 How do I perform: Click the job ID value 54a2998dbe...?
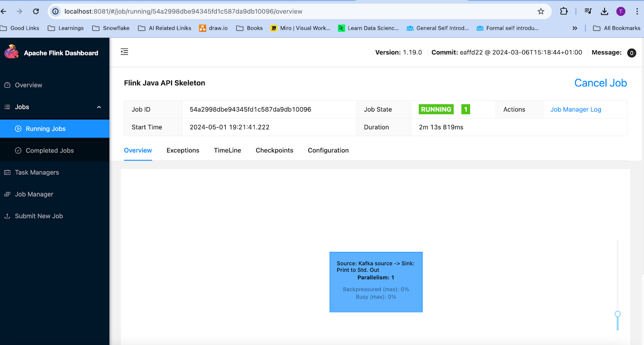(250, 110)
